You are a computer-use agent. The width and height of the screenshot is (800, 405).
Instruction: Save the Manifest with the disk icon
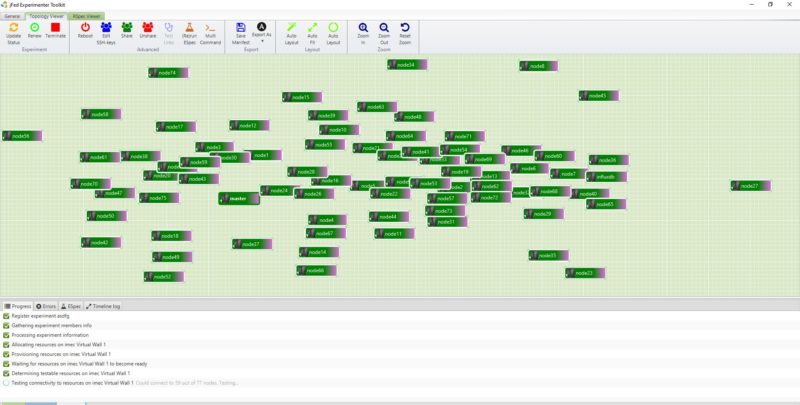(x=241, y=28)
